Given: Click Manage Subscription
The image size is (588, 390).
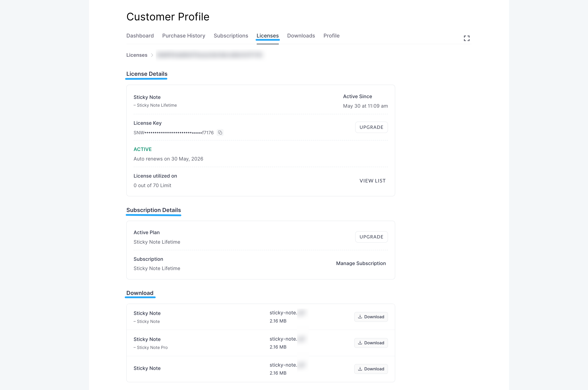Looking at the screenshot, I should (x=361, y=263).
